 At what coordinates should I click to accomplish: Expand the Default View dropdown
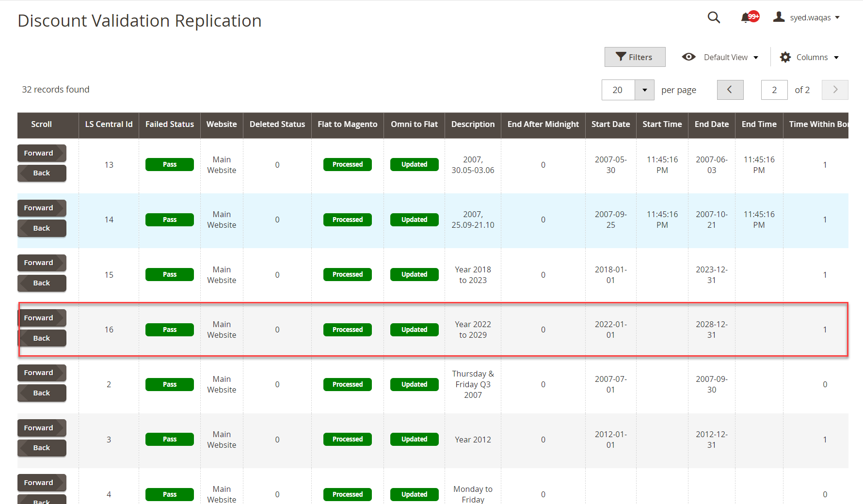click(720, 57)
